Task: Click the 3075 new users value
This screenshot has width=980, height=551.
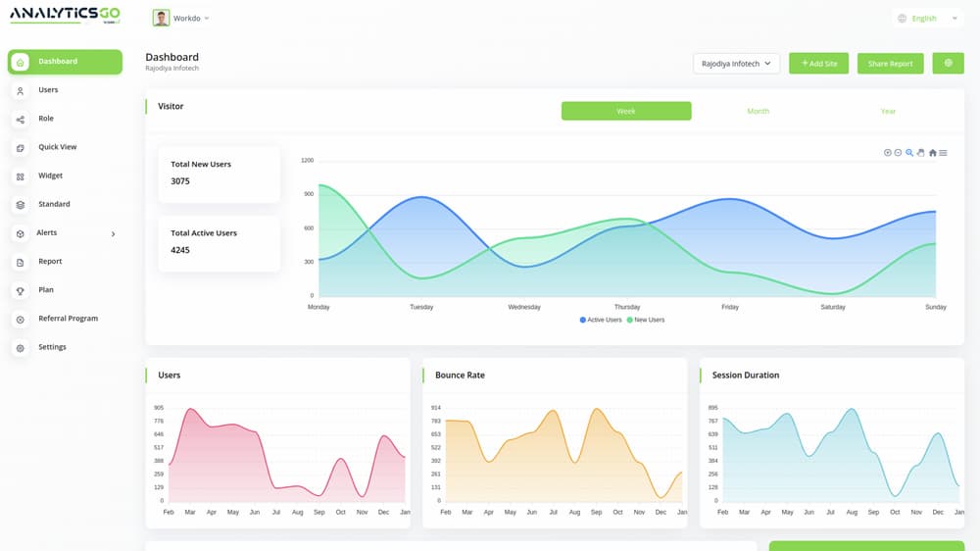Action: point(180,181)
